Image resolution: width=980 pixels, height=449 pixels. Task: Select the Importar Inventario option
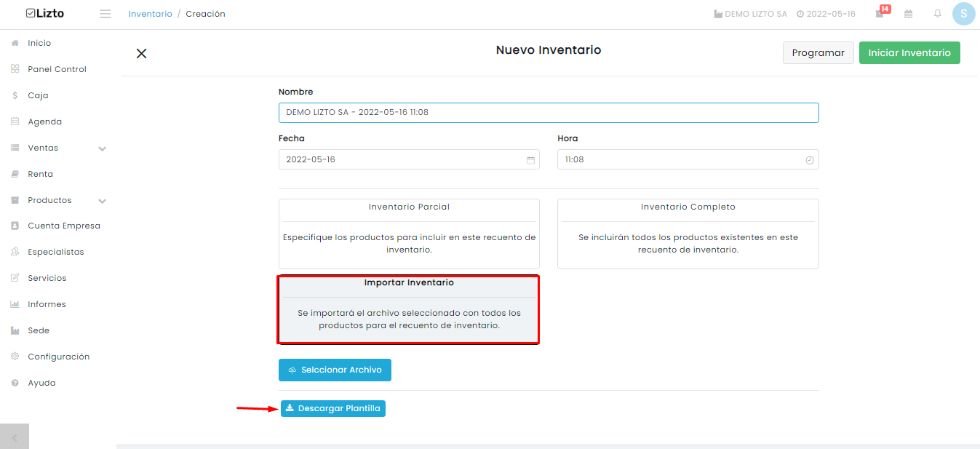(x=409, y=309)
